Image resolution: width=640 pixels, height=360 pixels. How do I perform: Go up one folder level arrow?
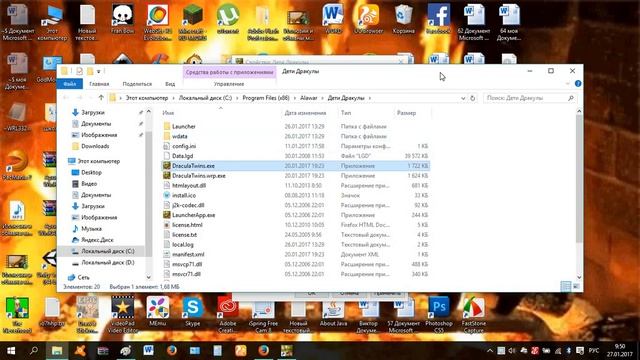click(101, 98)
